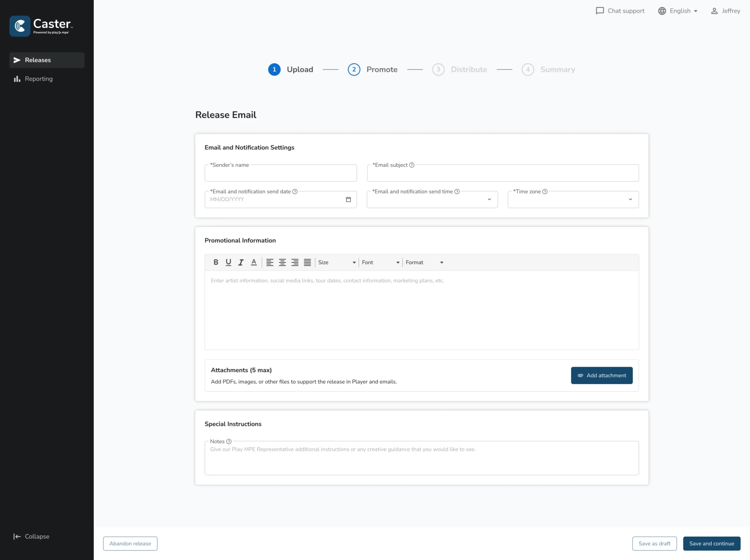The image size is (750, 560).
Task: Justify the paragraph text
Action: click(x=307, y=262)
